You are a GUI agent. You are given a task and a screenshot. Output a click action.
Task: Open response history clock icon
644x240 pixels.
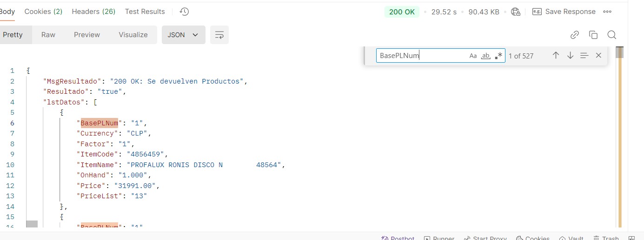tap(184, 12)
